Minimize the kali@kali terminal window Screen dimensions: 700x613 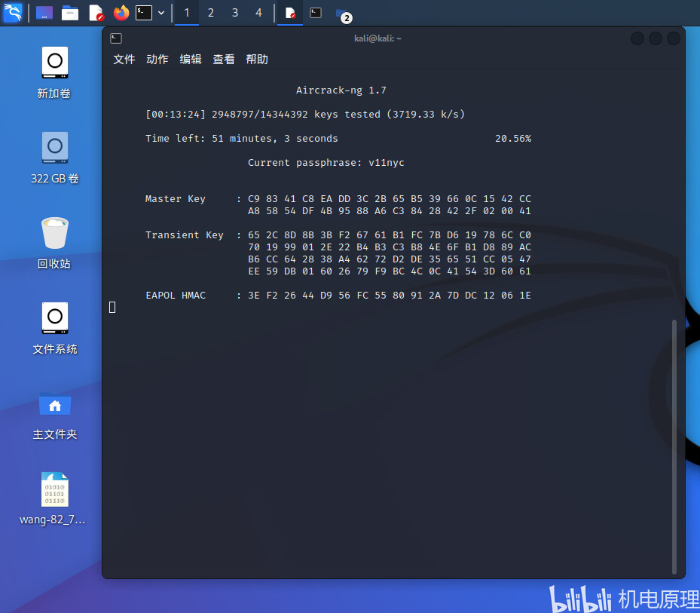pyautogui.click(x=637, y=38)
